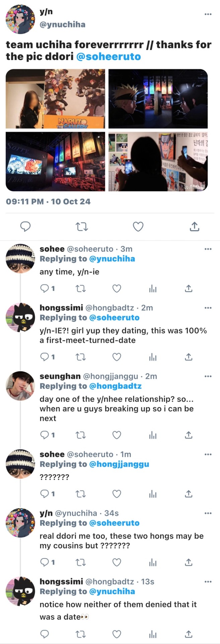Like the main tweet by y/n

(x=138, y=227)
